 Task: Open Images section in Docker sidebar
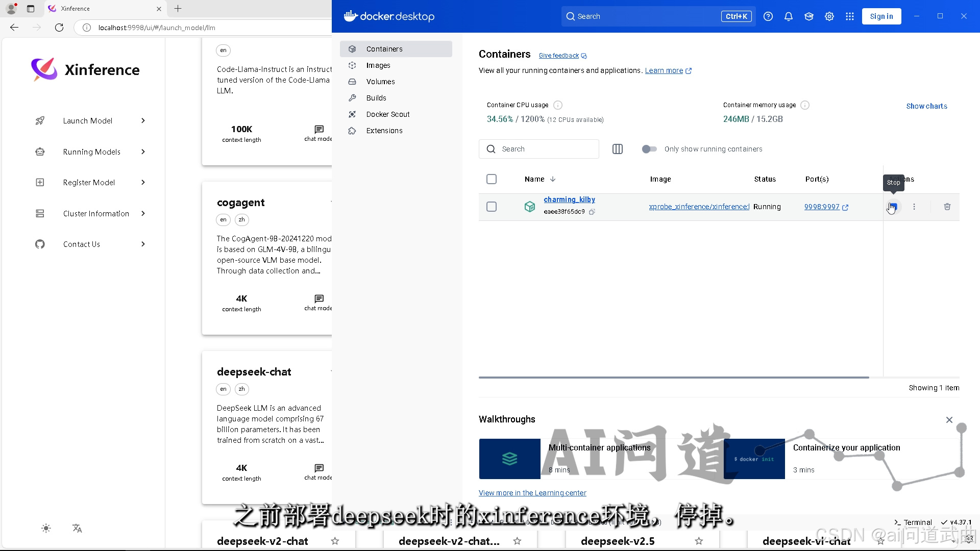(x=378, y=65)
